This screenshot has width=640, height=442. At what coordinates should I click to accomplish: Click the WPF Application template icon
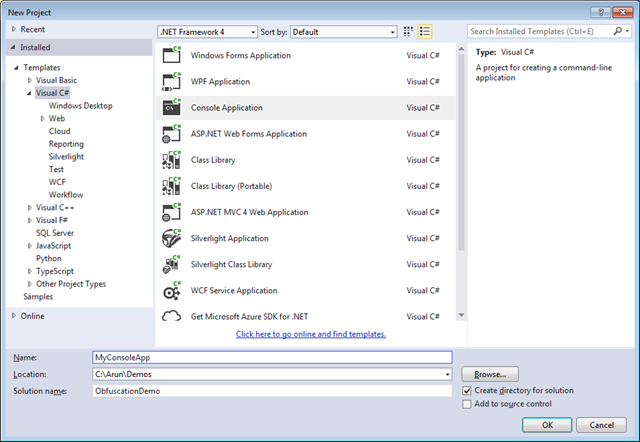170,82
